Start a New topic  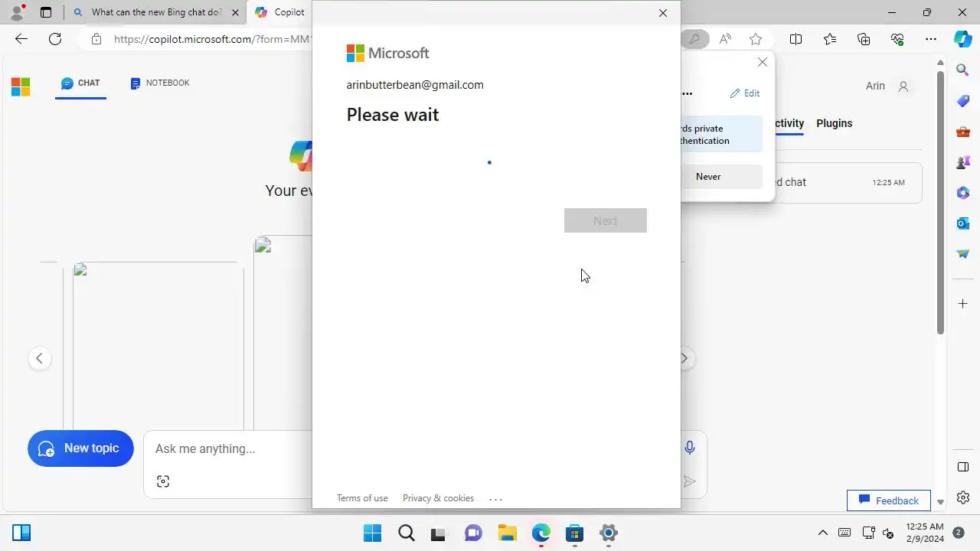pos(80,448)
